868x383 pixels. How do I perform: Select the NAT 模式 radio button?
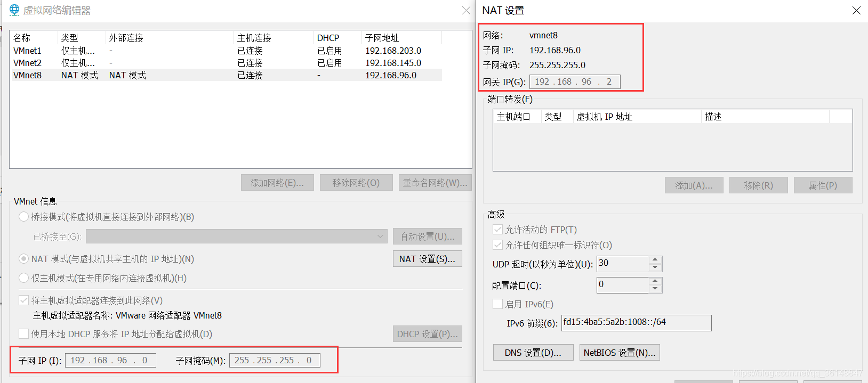click(23, 259)
